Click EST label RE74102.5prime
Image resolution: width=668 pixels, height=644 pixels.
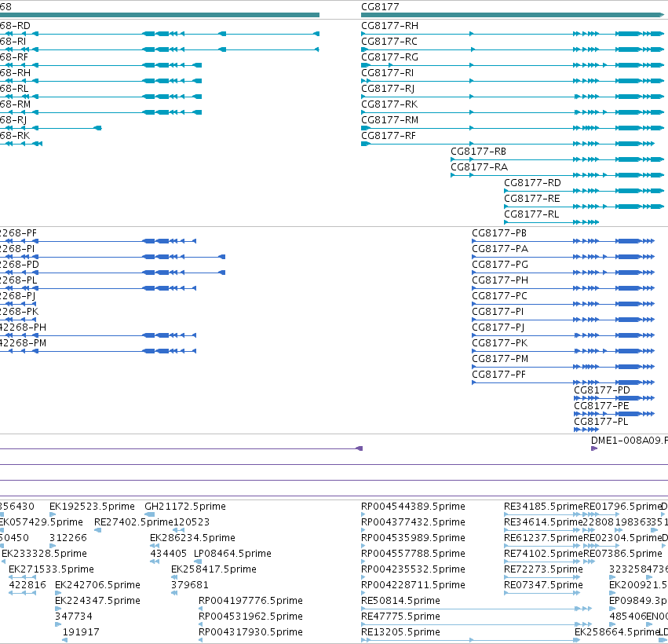(543, 554)
